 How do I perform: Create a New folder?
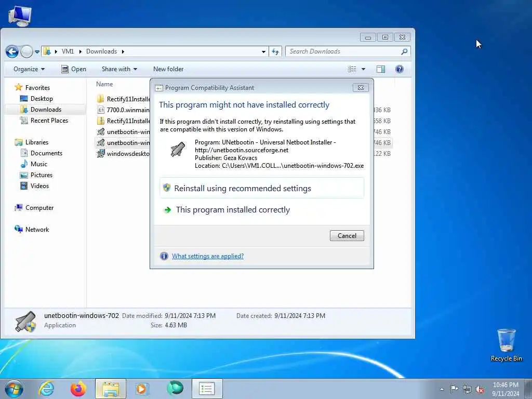point(168,69)
